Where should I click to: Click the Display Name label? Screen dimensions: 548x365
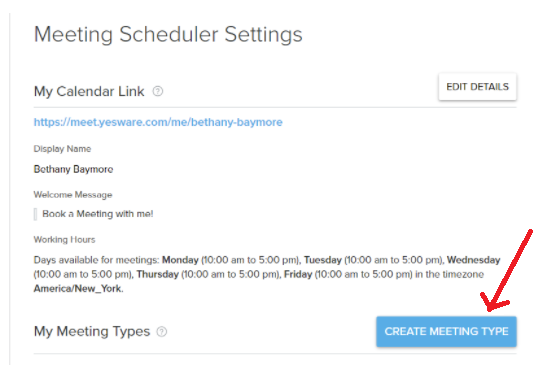[62, 149]
